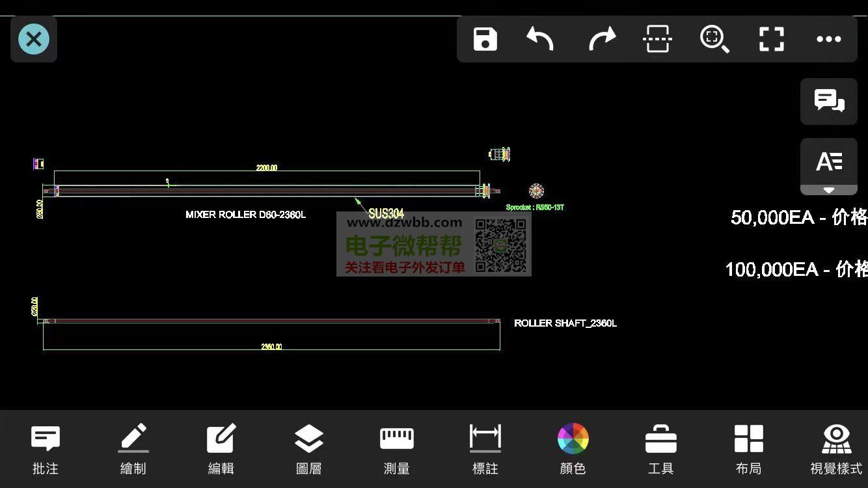868x488 pixels.
Task: Open the 圖層 layers panel
Action: coord(309,449)
